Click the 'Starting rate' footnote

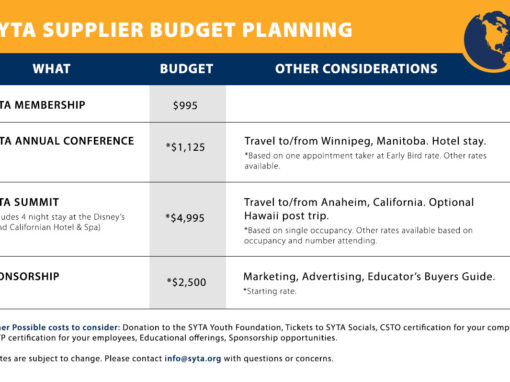(269, 291)
